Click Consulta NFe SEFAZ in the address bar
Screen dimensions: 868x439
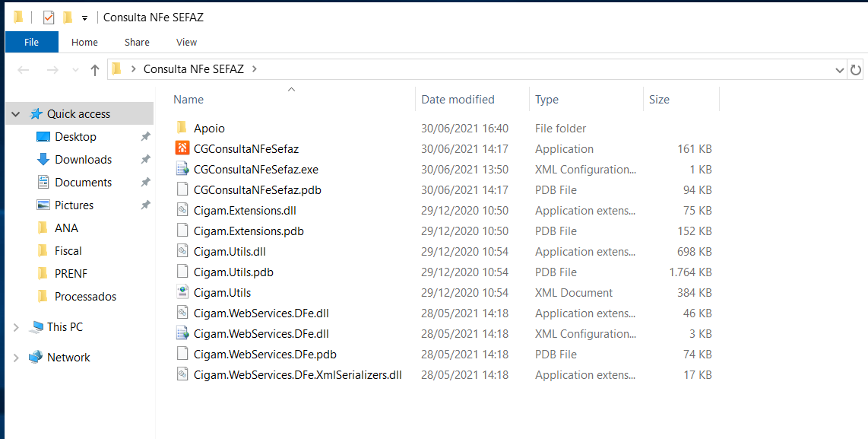coord(193,69)
